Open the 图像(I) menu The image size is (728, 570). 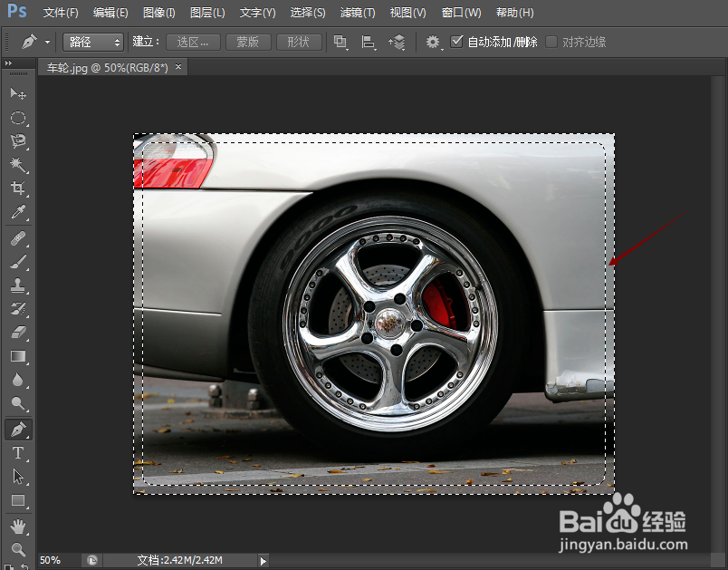click(x=159, y=13)
